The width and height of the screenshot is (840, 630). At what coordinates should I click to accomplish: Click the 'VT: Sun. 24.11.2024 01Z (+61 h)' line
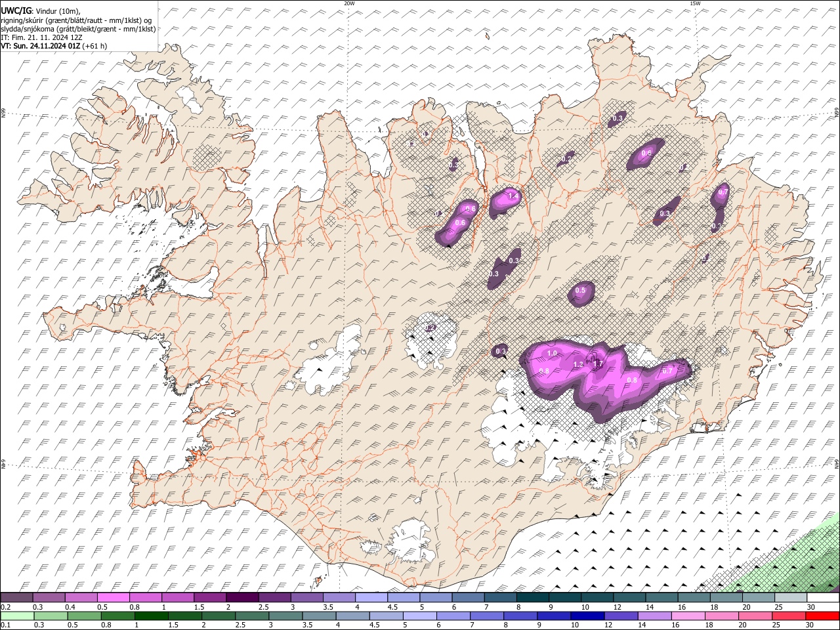(54, 46)
